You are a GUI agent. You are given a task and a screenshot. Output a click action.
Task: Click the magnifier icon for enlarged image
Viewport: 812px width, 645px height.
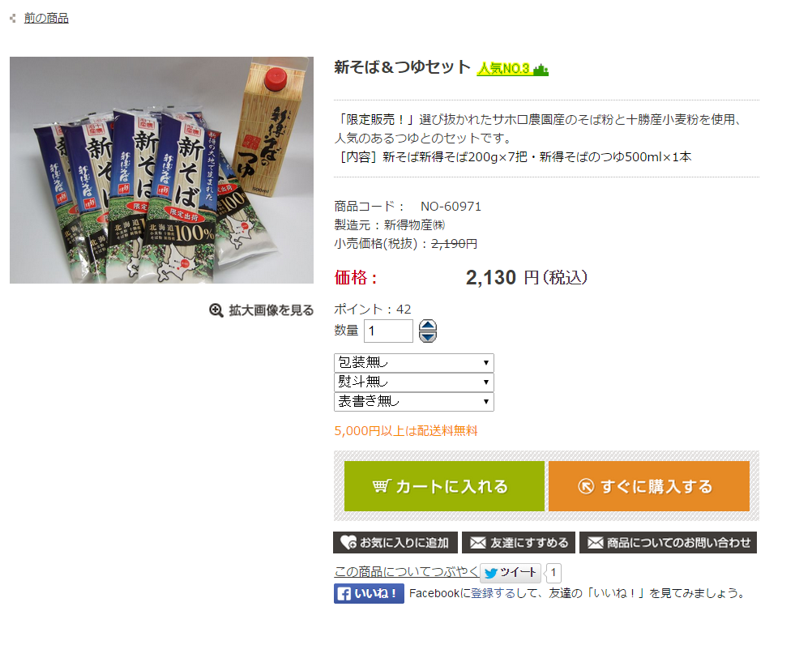(216, 310)
